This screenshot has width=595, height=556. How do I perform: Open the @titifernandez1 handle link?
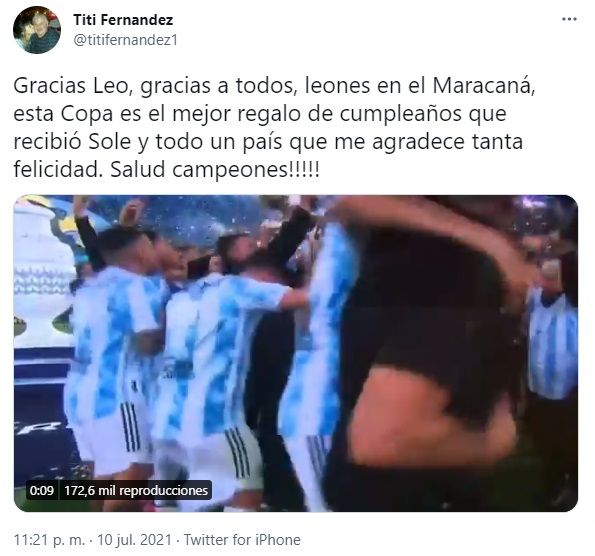125,40
